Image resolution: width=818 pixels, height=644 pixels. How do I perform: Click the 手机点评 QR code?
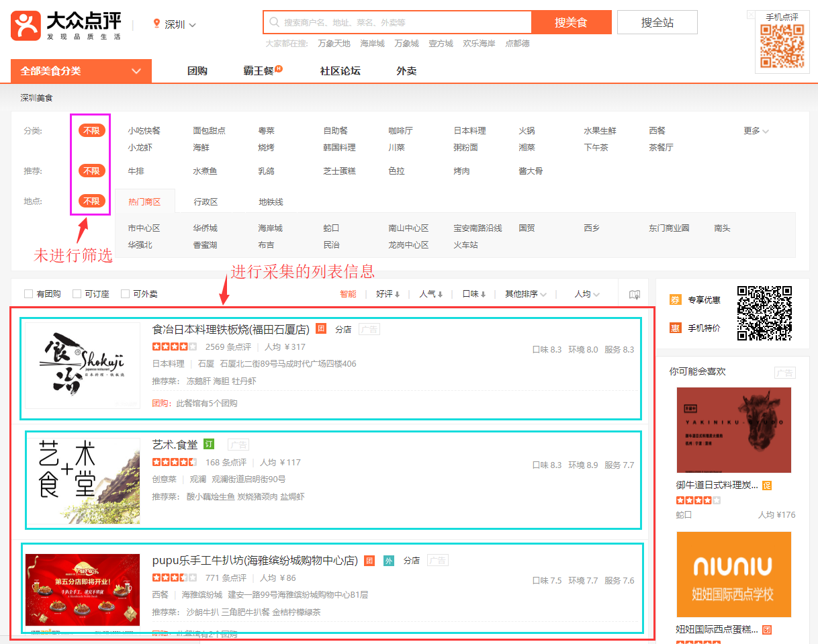[x=782, y=46]
